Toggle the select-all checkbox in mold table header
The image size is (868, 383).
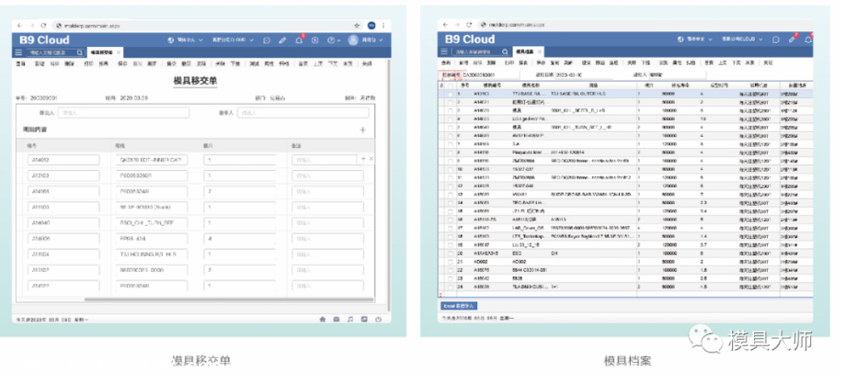(449, 84)
